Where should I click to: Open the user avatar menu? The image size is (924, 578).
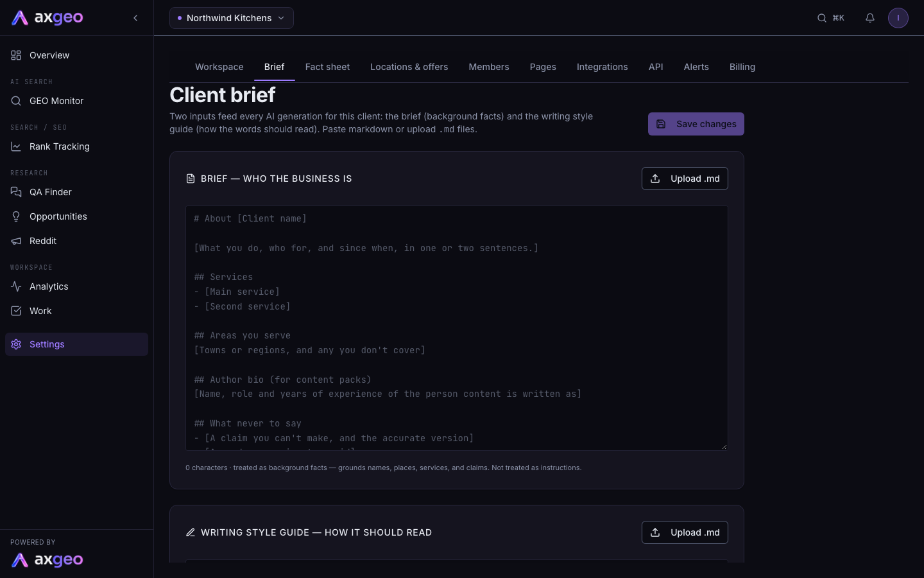coord(898,18)
